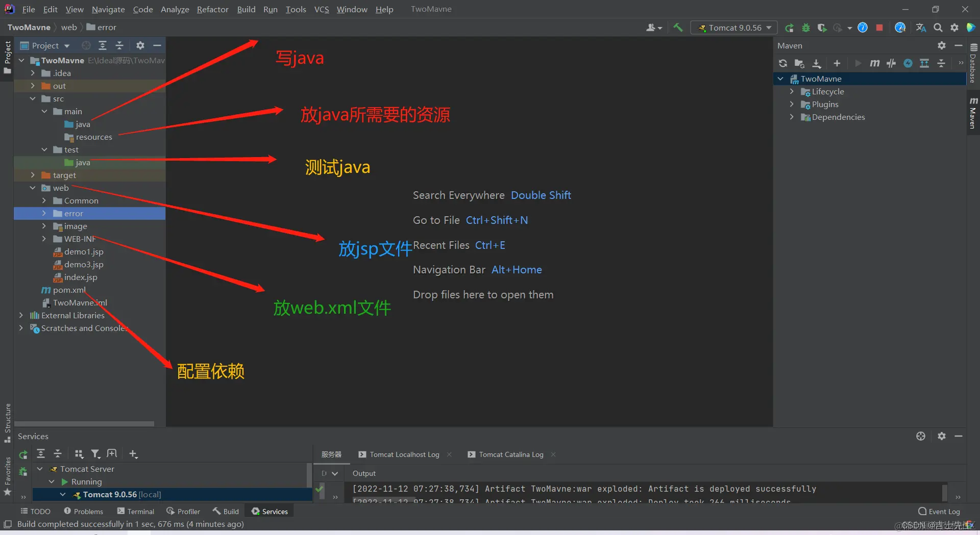Collapse all nodes in Maven panel
The height and width of the screenshot is (535, 980).
pos(941,63)
